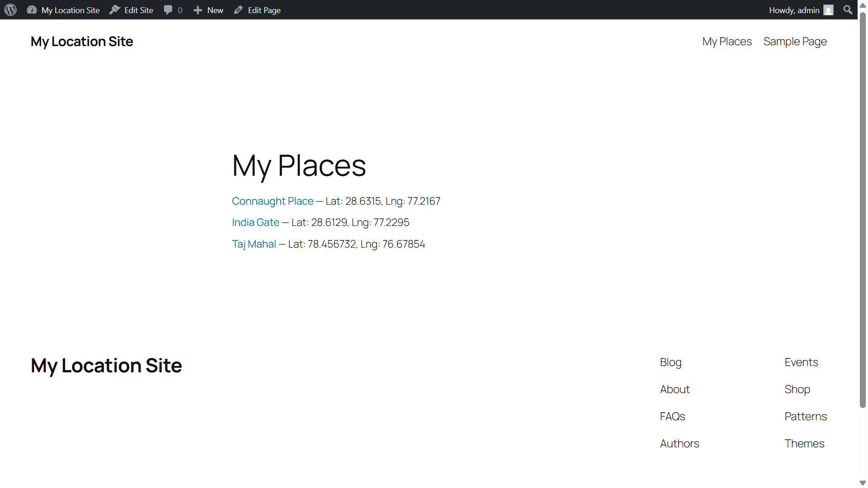Click the comments count 0
This screenshot has width=868, height=488.
[180, 10]
